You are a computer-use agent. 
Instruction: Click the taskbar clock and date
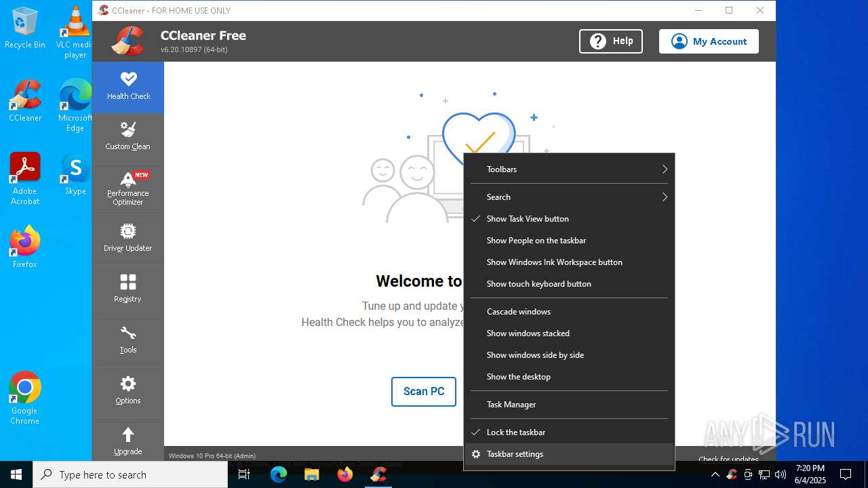point(810,474)
